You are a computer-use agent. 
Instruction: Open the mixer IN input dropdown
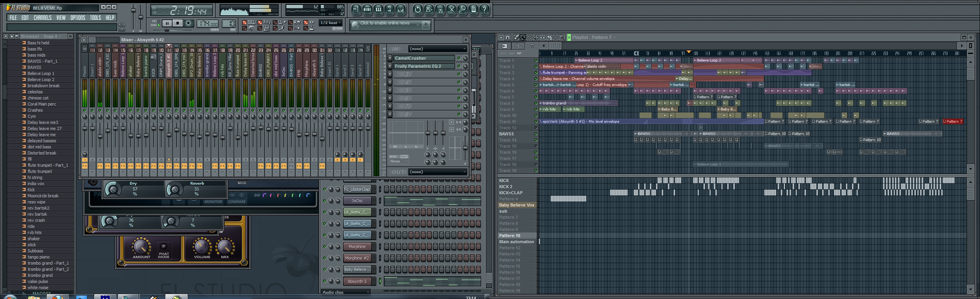(438, 49)
